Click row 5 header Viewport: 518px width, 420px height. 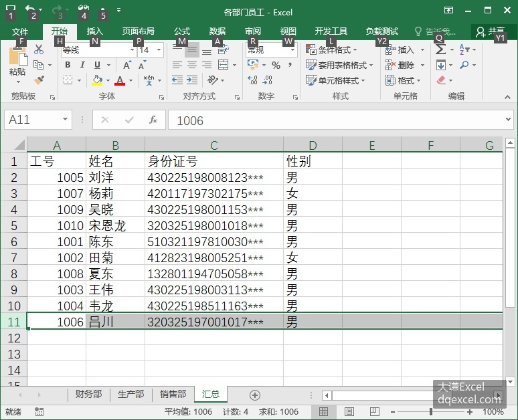(14, 226)
